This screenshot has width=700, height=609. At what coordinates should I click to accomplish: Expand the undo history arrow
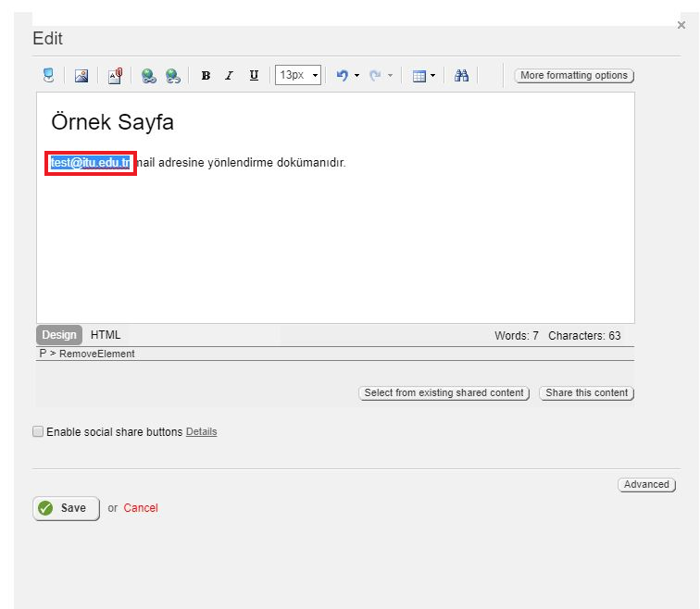[x=356, y=75]
